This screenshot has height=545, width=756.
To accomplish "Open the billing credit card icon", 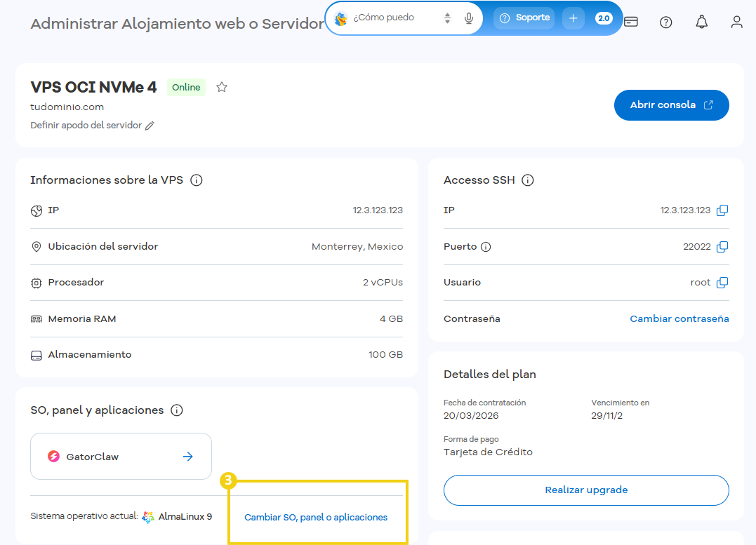I will click(x=630, y=22).
